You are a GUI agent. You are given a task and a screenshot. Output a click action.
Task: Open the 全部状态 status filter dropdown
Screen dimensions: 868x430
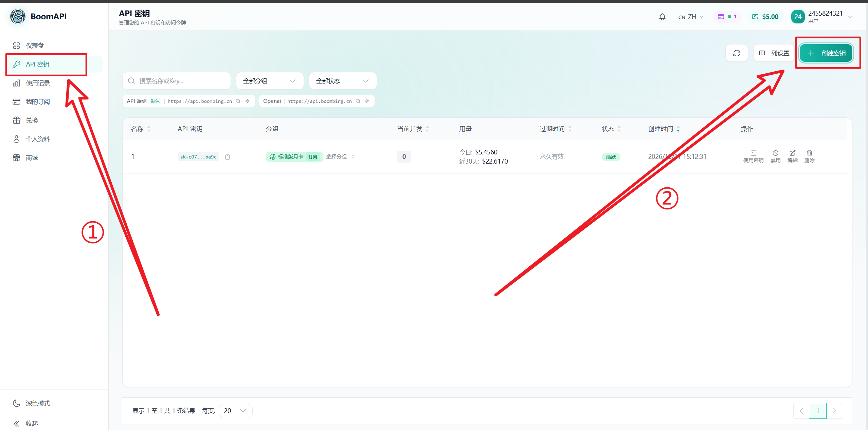[343, 81]
